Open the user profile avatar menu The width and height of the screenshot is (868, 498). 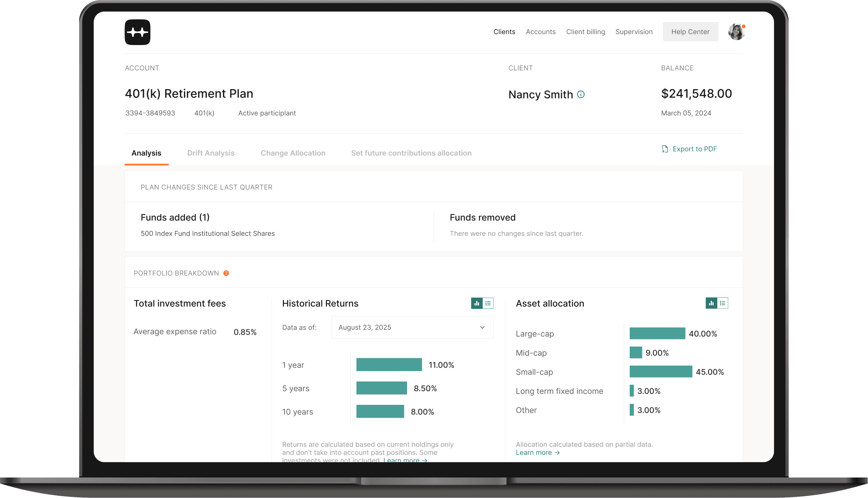(737, 32)
